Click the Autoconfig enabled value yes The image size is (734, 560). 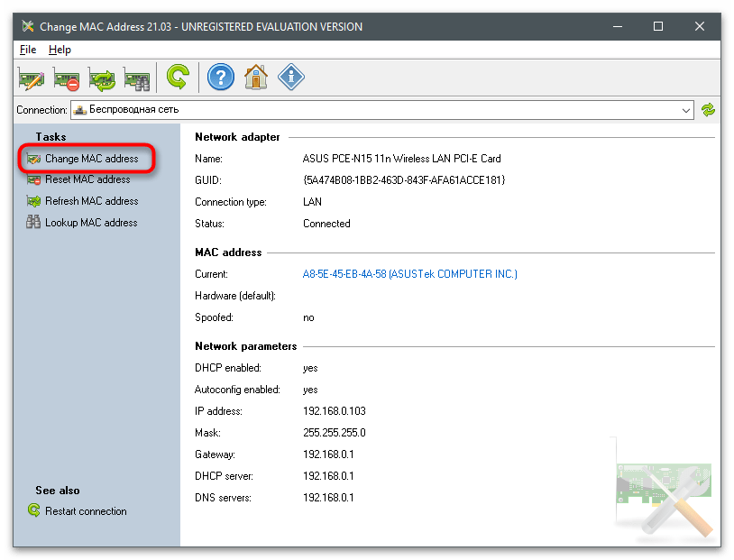point(310,390)
